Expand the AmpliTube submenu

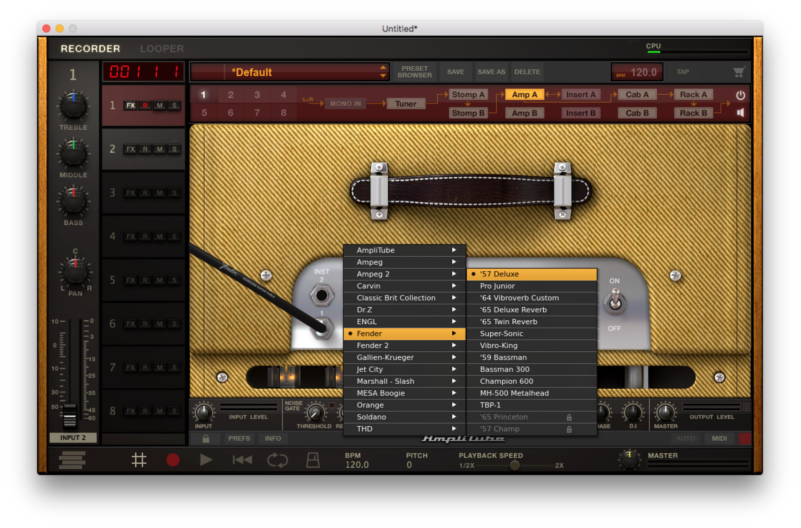pyautogui.click(x=405, y=250)
